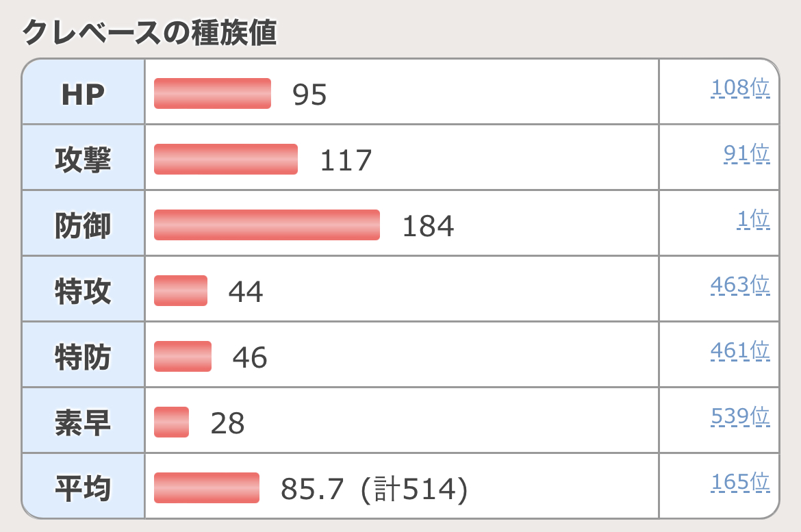Click the defense value 184
801x532 pixels.
(x=428, y=226)
